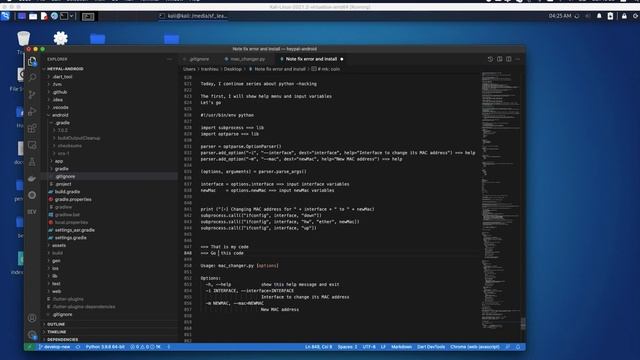Switch to the mac_changer.py tab
This screenshot has width=640, height=360.
click(x=247, y=59)
